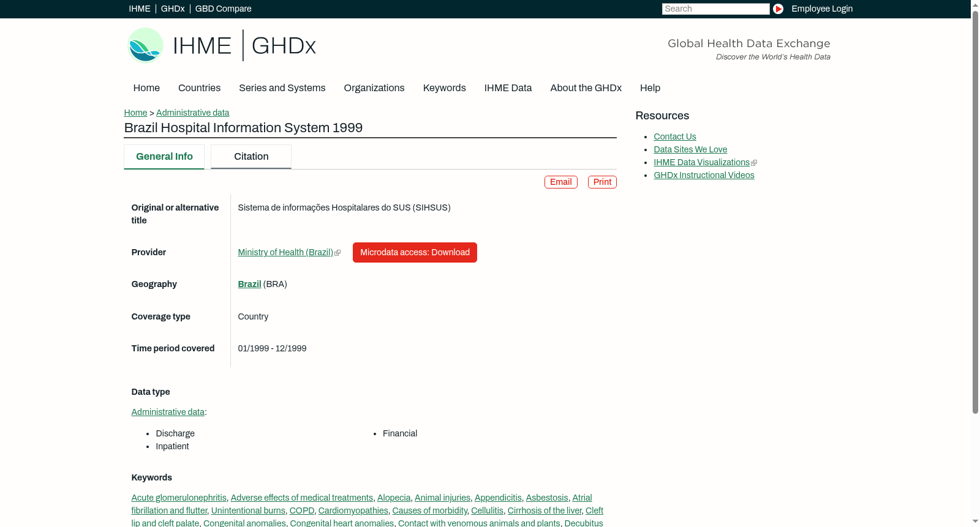This screenshot has height=527, width=980.
Task: Open COPD keyword link
Action: (x=302, y=510)
